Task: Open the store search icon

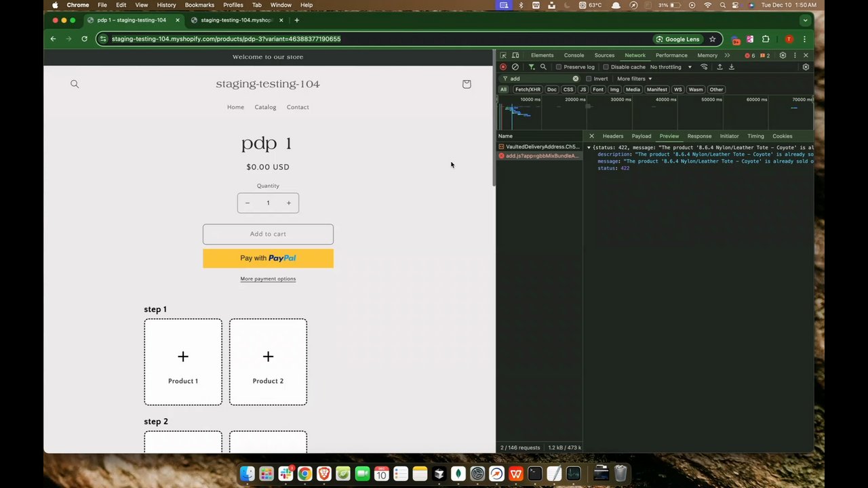Action: coord(75,84)
